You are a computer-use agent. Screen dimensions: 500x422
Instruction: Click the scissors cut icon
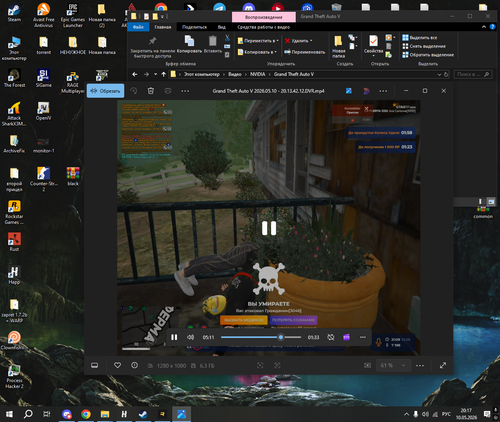click(x=227, y=38)
